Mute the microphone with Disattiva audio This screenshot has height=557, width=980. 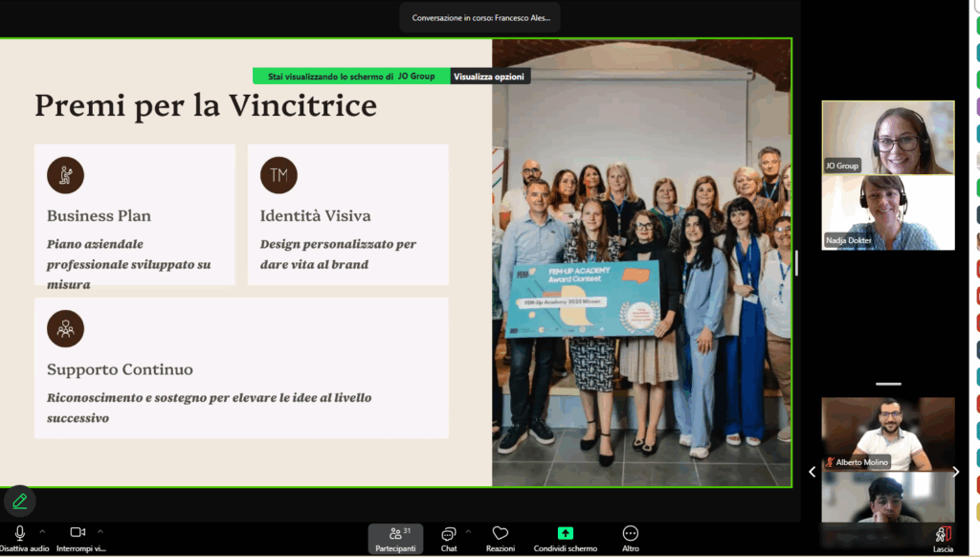tap(20, 534)
